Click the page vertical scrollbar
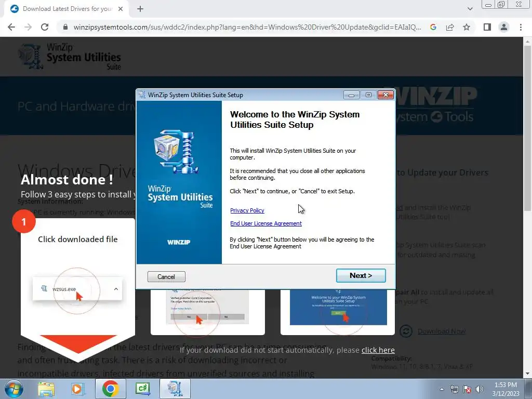Viewport: 532px width, 399px height. pyautogui.click(x=527, y=129)
